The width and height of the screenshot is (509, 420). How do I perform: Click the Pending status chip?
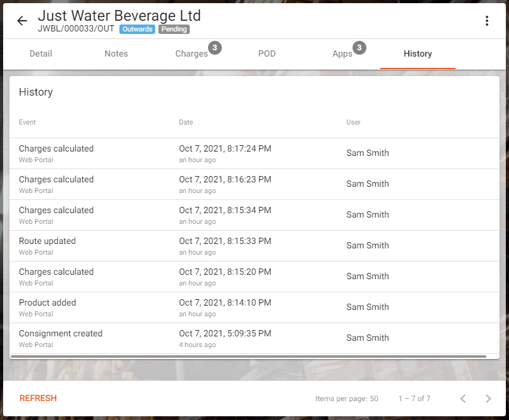tap(174, 29)
